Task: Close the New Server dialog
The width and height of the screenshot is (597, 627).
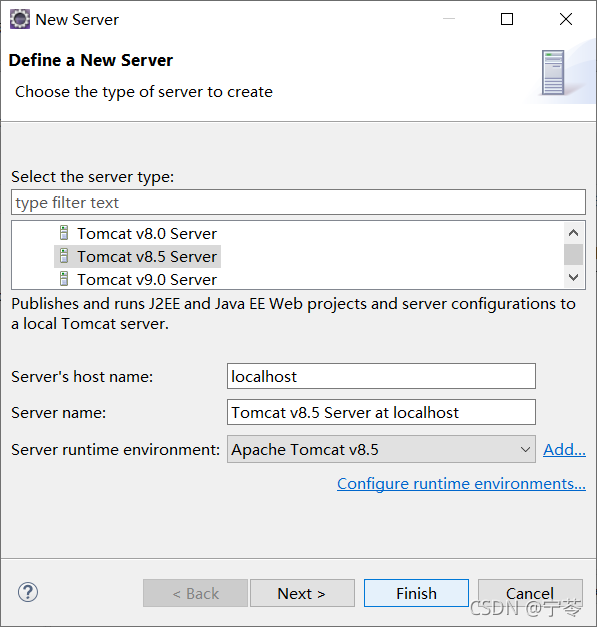Action: [566, 19]
